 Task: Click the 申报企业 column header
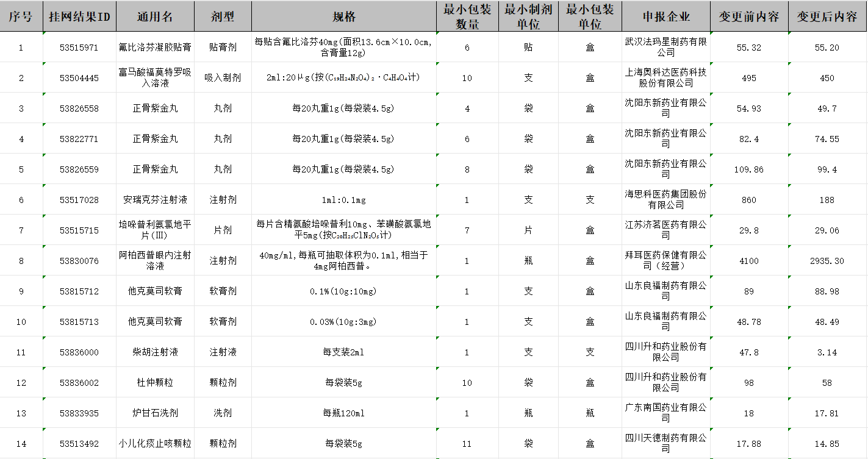[665, 16]
